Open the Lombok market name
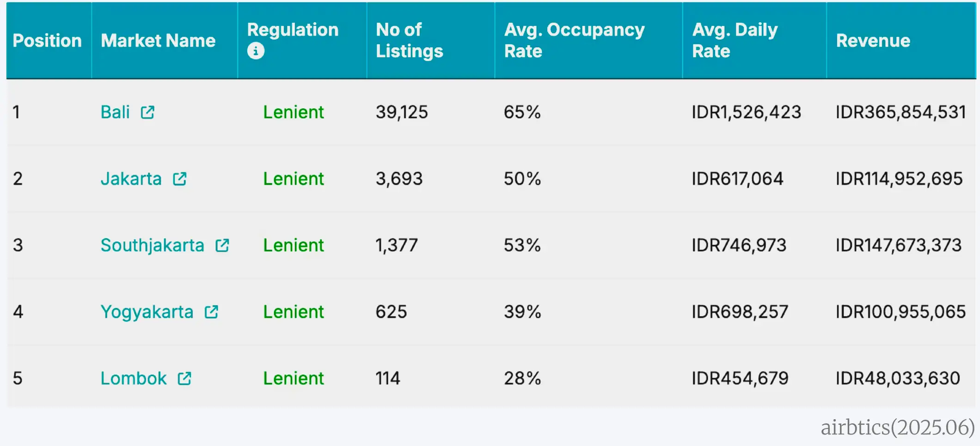This screenshot has width=980, height=446. click(x=134, y=379)
